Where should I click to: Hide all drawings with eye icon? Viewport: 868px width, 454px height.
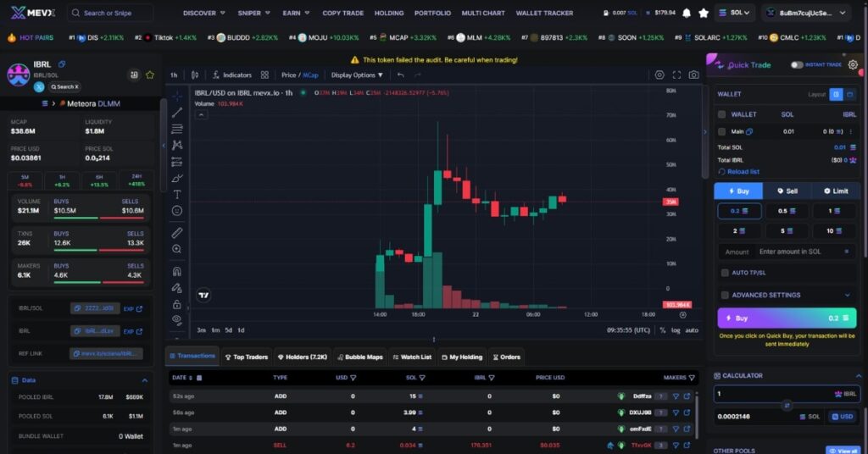click(176, 319)
